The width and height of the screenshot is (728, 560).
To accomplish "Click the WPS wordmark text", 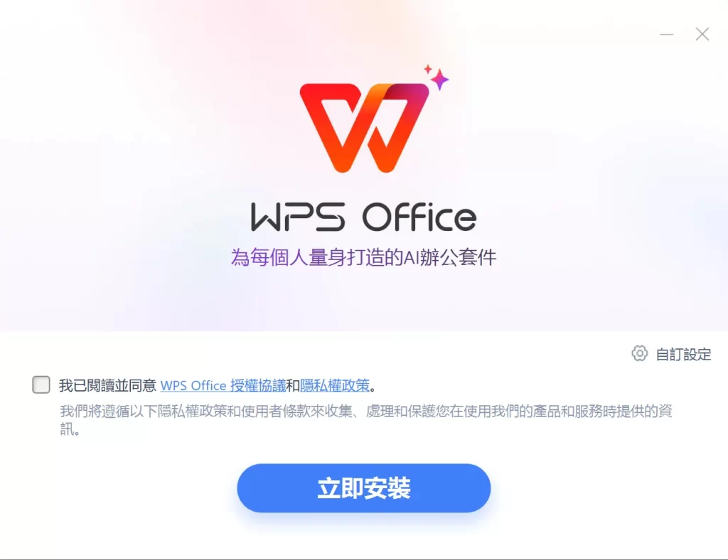I will click(x=298, y=217).
